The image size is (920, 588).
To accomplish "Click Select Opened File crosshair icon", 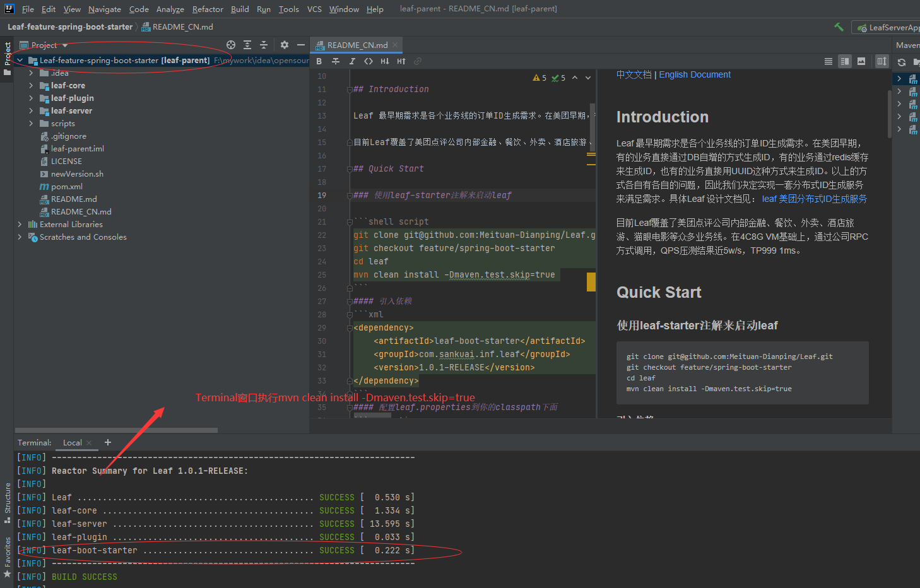I will (x=231, y=45).
